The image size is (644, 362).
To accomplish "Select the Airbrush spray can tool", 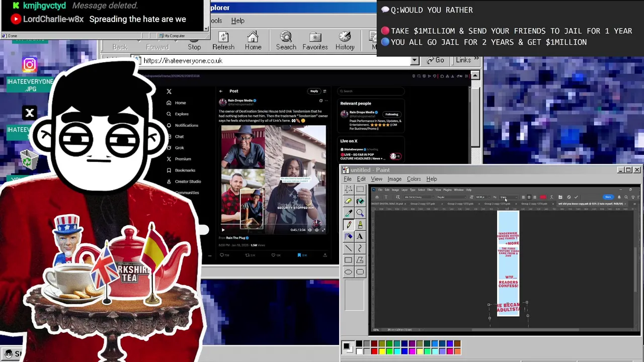I will click(x=348, y=236).
